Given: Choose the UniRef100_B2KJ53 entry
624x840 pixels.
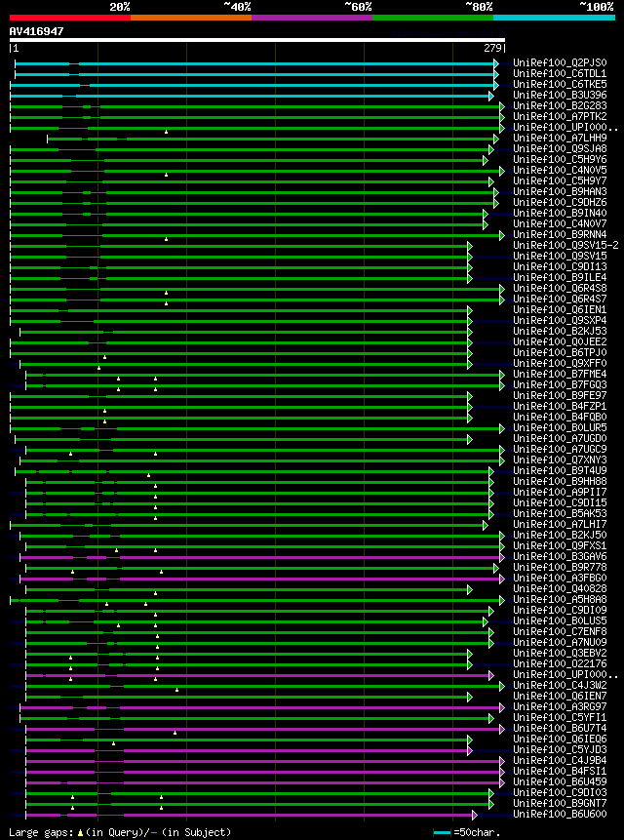Looking at the screenshot, I should pyautogui.click(x=560, y=332).
